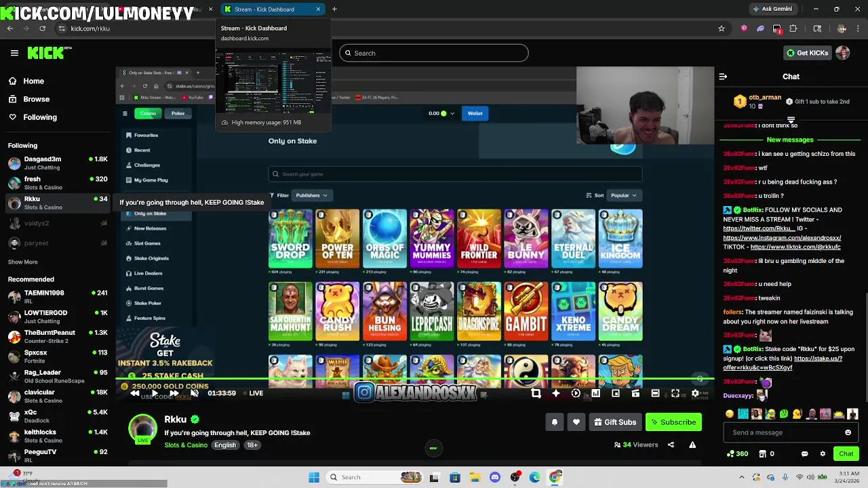Create a clip with the player crop icon
Screen dimensions: 868x488
point(536,393)
